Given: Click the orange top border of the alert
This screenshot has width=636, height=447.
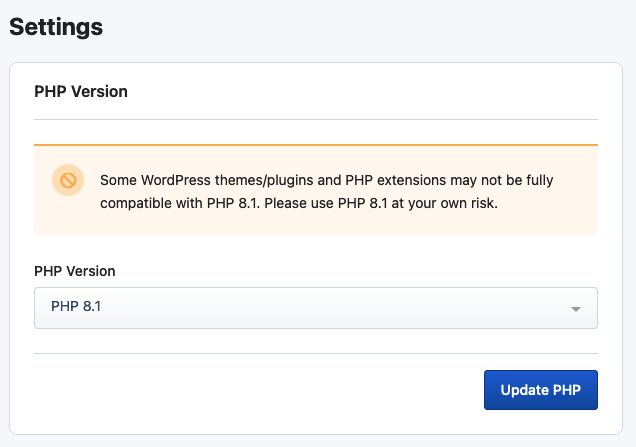Looking at the screenshot, I should pyautogui.click(x=316, y=144).
